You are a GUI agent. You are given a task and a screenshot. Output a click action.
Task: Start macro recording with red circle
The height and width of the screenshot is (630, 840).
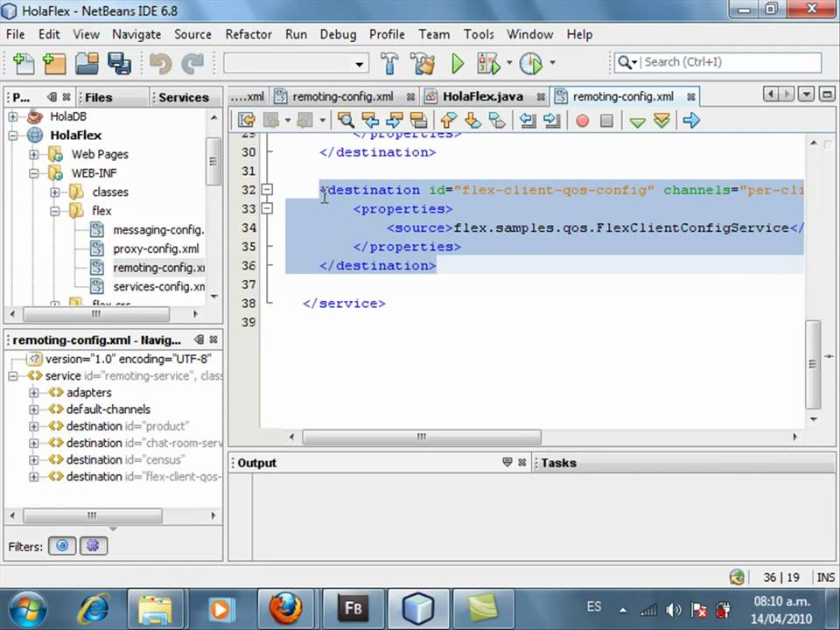click(583, 121)
